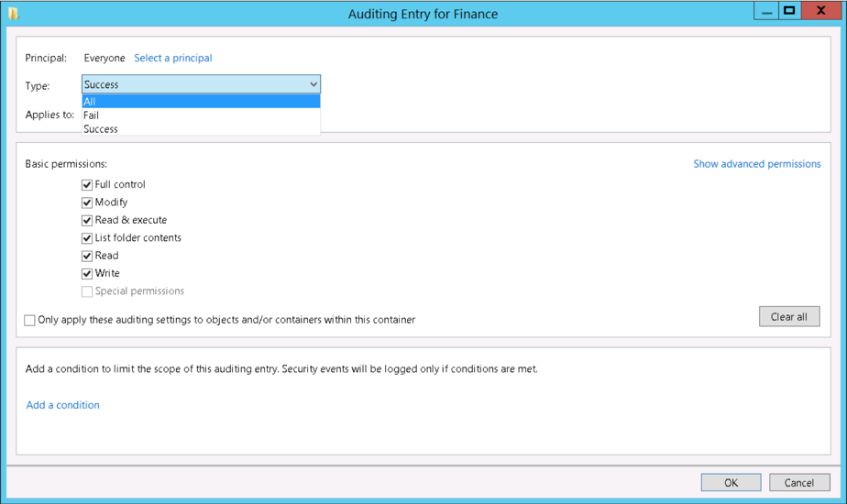The image size is (847, 504).
Task: Click the Clear all button
Action: (x=789, y=316)
